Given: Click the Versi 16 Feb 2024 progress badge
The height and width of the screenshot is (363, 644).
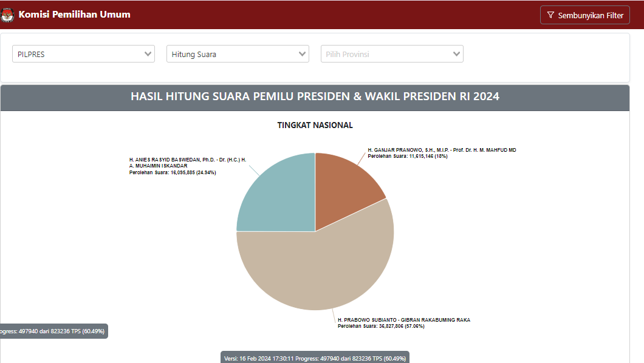Looking at the screenshot, I should coord(315,358).
